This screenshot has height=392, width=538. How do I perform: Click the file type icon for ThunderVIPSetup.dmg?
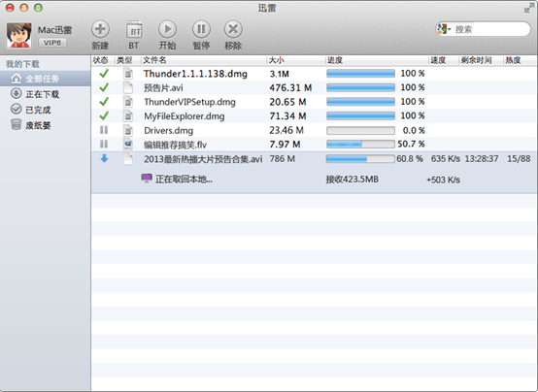pos(128,102)
